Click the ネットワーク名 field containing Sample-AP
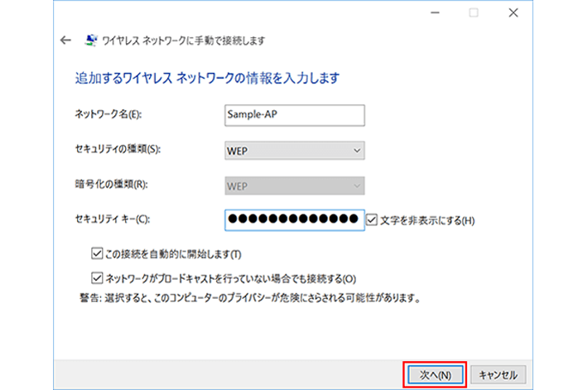The height and width of the screenshot is (390, 588). (x=294, y=116)
